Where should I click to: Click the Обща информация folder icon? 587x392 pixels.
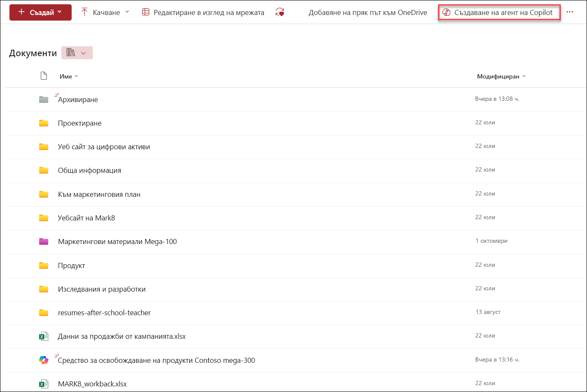coord(43,170)
